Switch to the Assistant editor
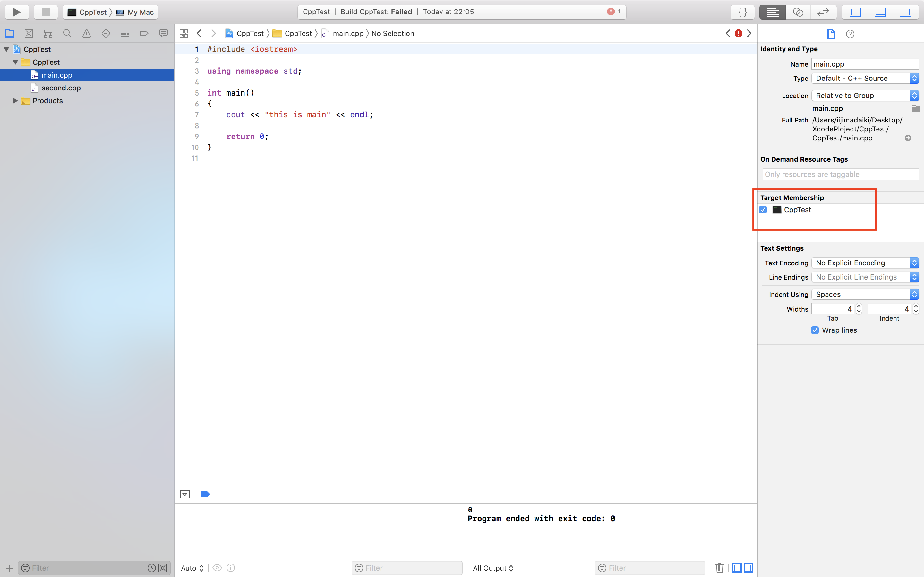The width and height of the screenshot is (924, 577). (798, 12)
